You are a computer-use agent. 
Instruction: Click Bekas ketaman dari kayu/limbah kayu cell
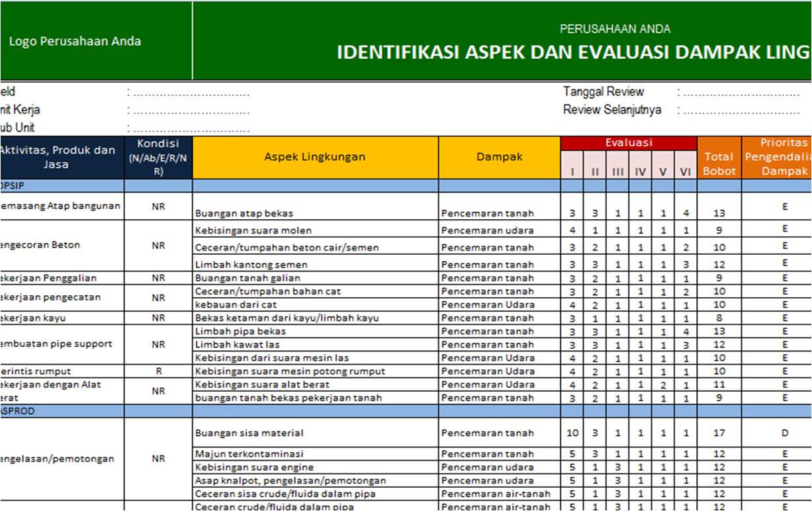click(x=315, y=318)
